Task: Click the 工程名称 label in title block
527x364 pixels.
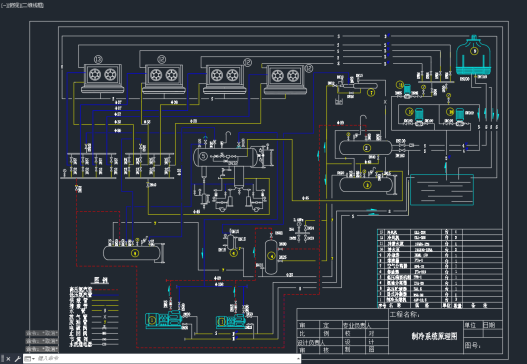Action: click(x=405, y=314)
